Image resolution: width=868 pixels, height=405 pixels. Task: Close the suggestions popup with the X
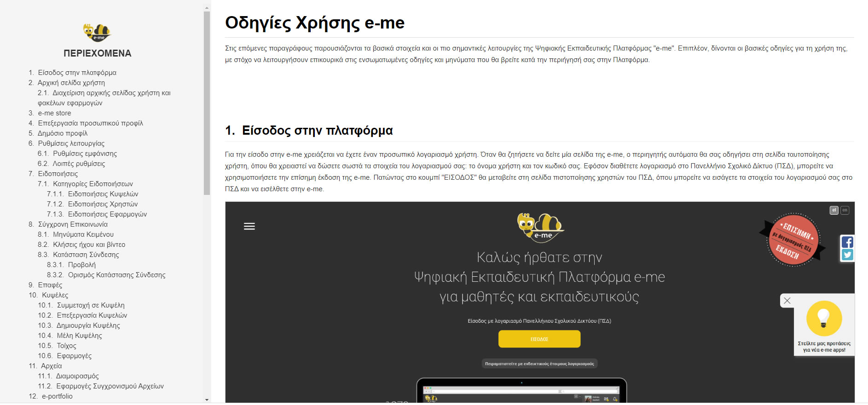787,301
